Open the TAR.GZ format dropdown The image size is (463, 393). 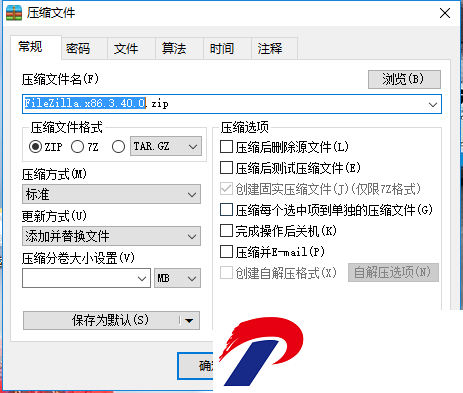pos(166,146)
